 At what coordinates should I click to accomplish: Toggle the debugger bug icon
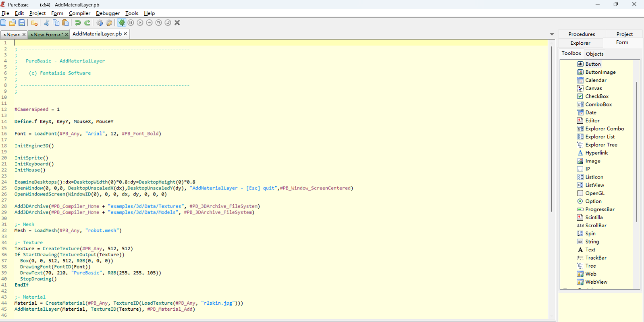tap(122, 23)
